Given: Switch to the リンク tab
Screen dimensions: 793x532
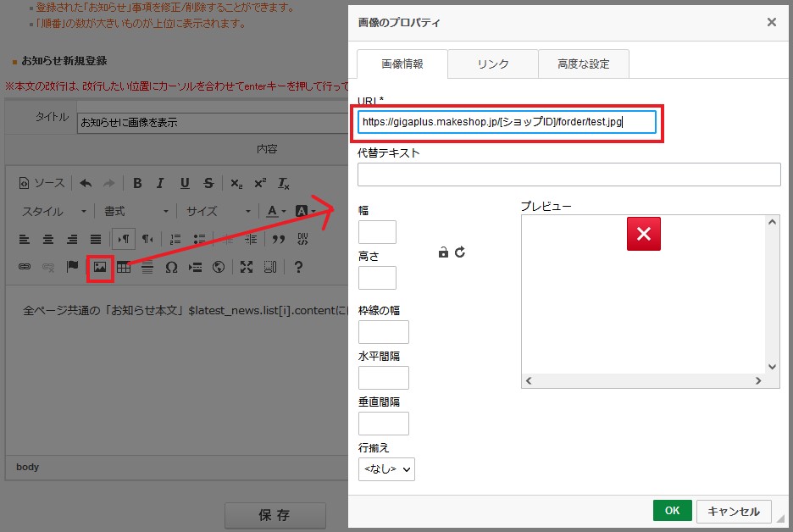Looking at the screenshot, I should pyautogui.click(x=494, y=63).
